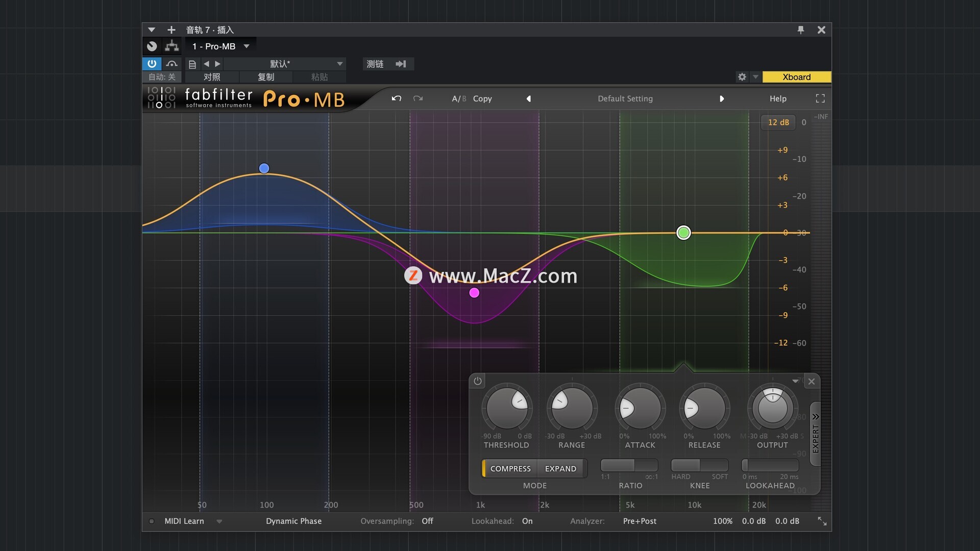Click the resize corner arrows icon
The image size is (980, 551).
[822, 521]
